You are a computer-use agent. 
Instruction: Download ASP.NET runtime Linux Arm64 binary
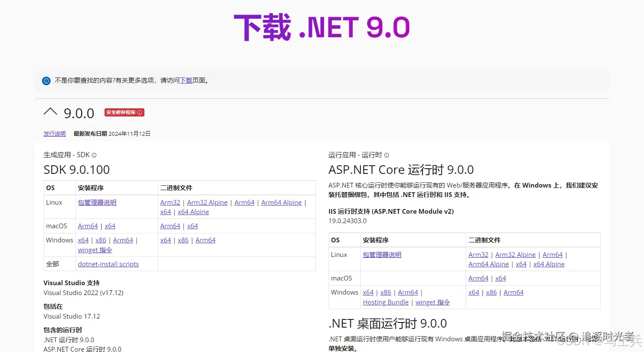pyautogui.click(x=552, y=254)
